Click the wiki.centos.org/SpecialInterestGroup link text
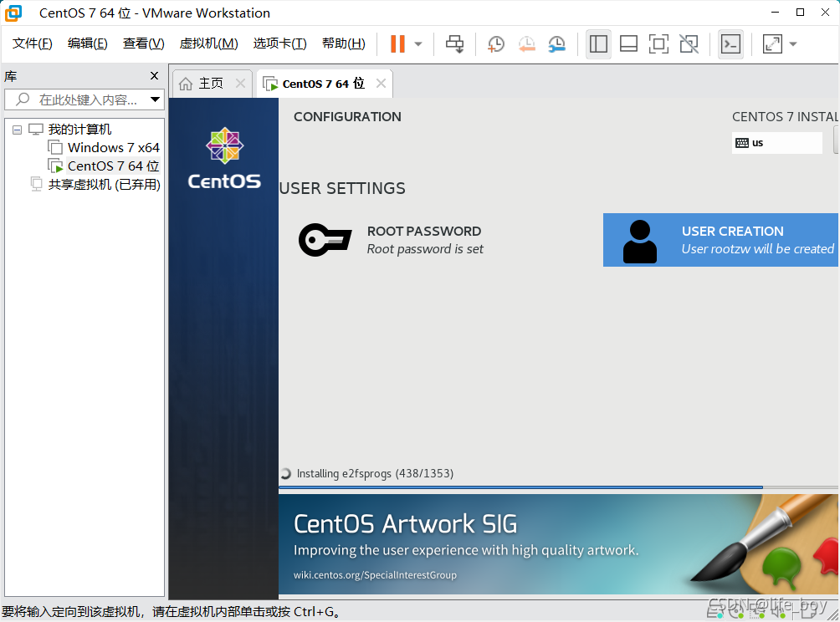Screen dimensions: 840x622 [x=375, y=575]
